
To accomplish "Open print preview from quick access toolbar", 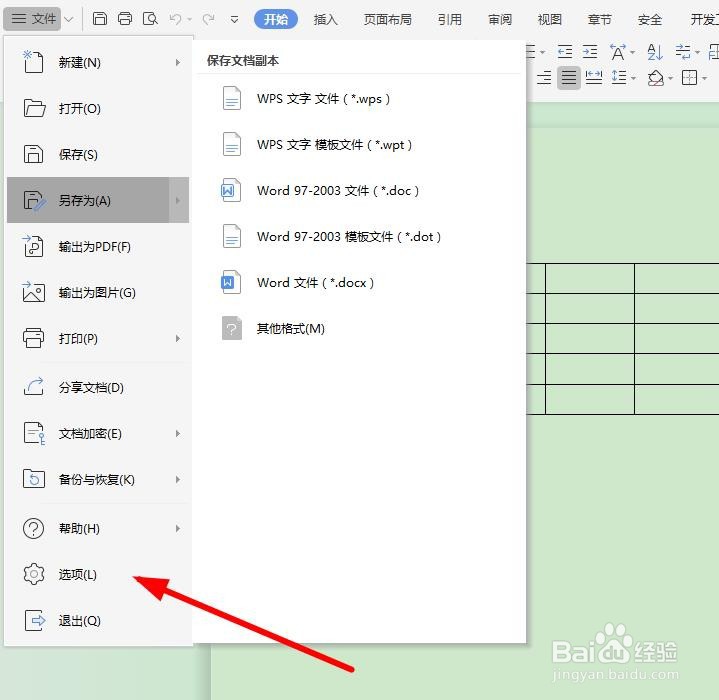I will (150, 19).
